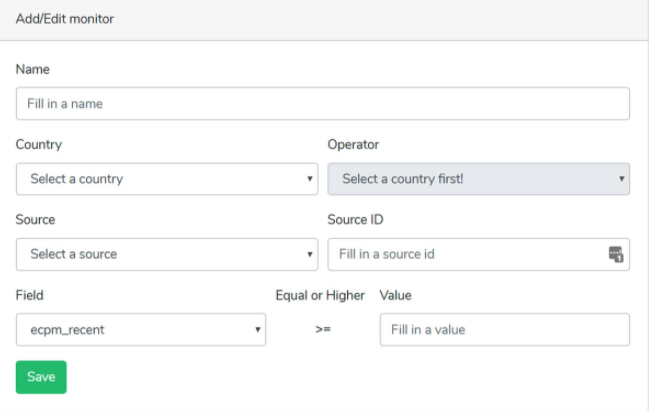Click the Equal or Higher label
649x411 pixels.
[320, 295]
